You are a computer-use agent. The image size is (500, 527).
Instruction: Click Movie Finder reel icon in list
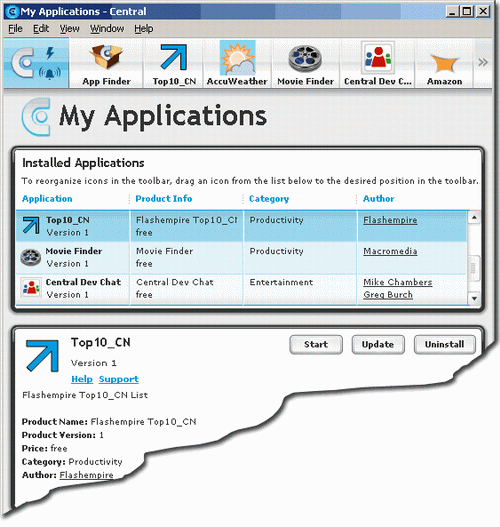[x=31, y=257]
